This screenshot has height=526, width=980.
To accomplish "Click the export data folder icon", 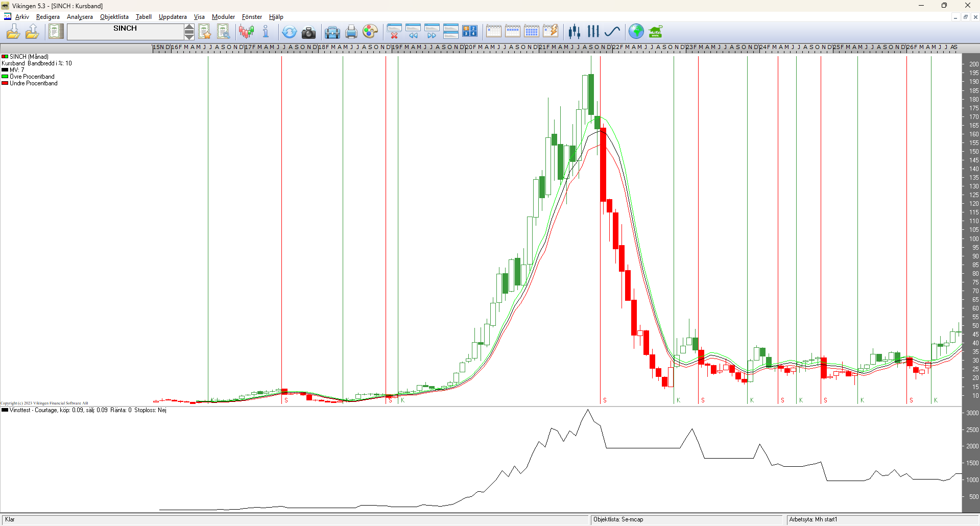I will click(32, 32).
